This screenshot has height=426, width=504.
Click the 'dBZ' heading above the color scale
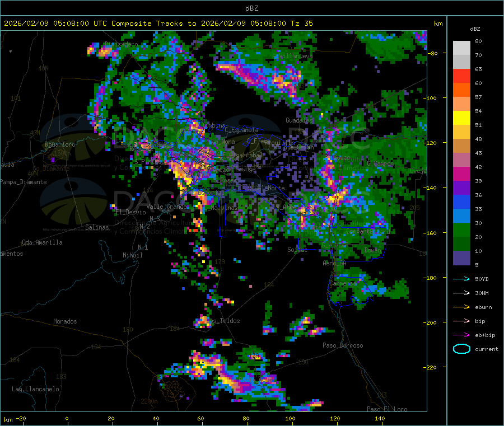[475, 29]
